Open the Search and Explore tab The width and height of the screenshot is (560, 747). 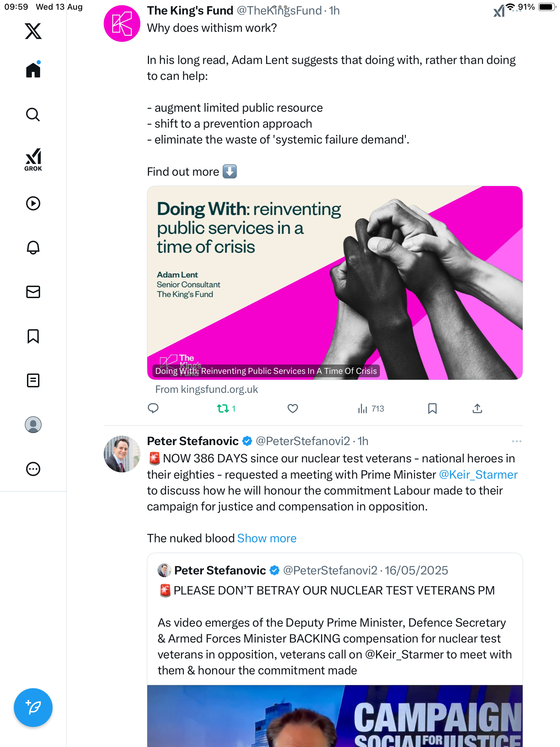pyautogui.click(x=33, y=114)
